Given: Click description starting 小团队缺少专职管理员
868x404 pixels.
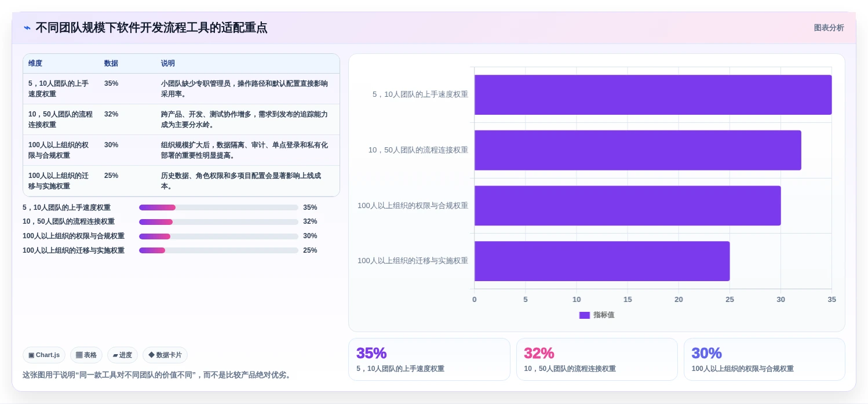Looking at the screenshot, I should [x=245, y=89].
